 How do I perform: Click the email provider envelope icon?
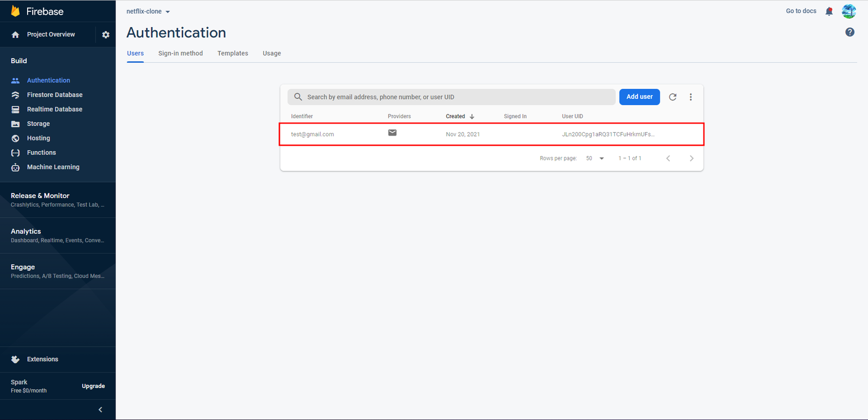coord(392,133)
